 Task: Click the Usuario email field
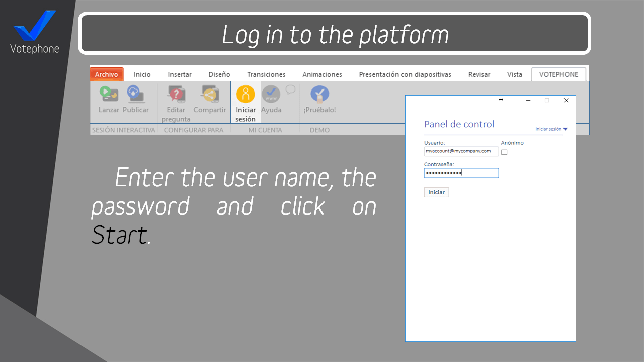461,151
